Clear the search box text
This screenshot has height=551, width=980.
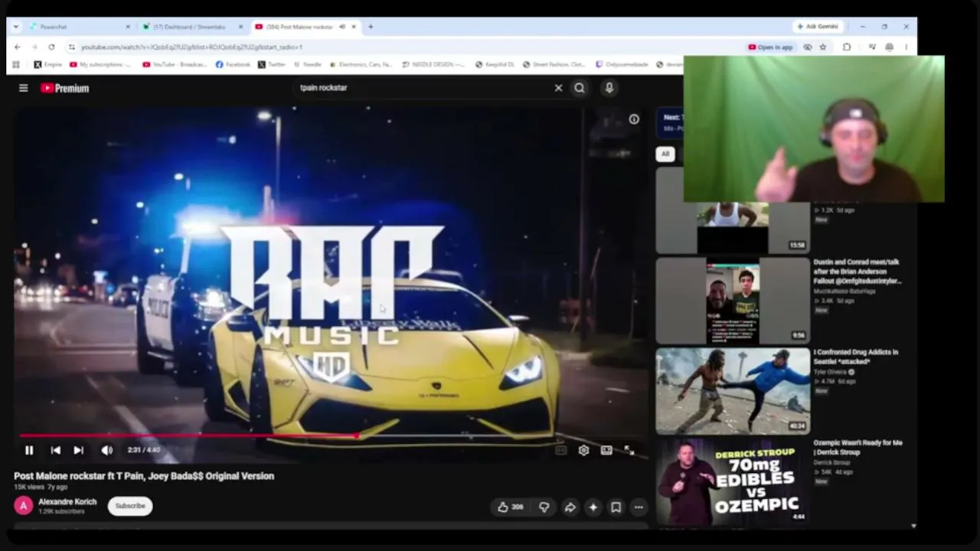(x=558, y=88)
